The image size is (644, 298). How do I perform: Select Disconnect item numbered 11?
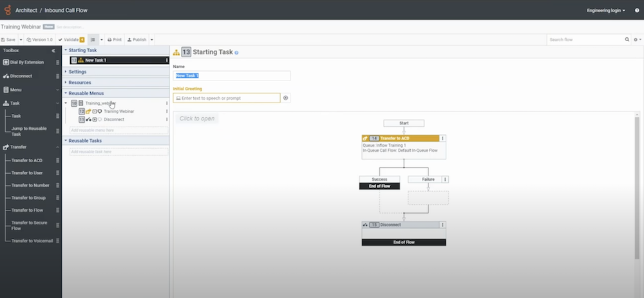(x=114, y=120)
